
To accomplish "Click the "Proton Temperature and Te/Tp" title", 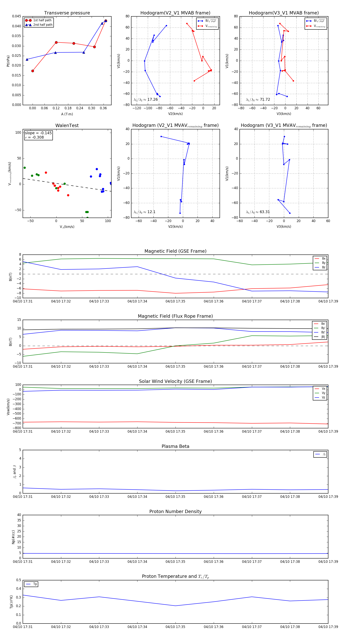I will 175,576.
